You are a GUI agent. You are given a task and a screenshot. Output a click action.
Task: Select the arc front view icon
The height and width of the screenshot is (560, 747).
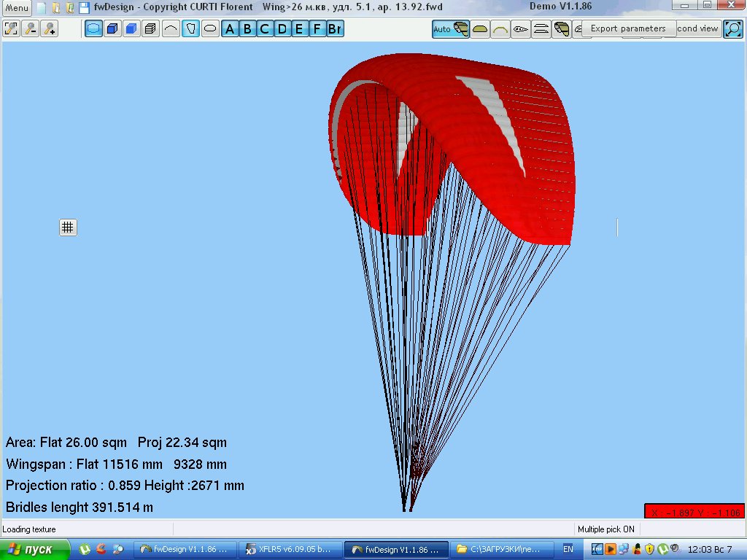pos(500,29)
